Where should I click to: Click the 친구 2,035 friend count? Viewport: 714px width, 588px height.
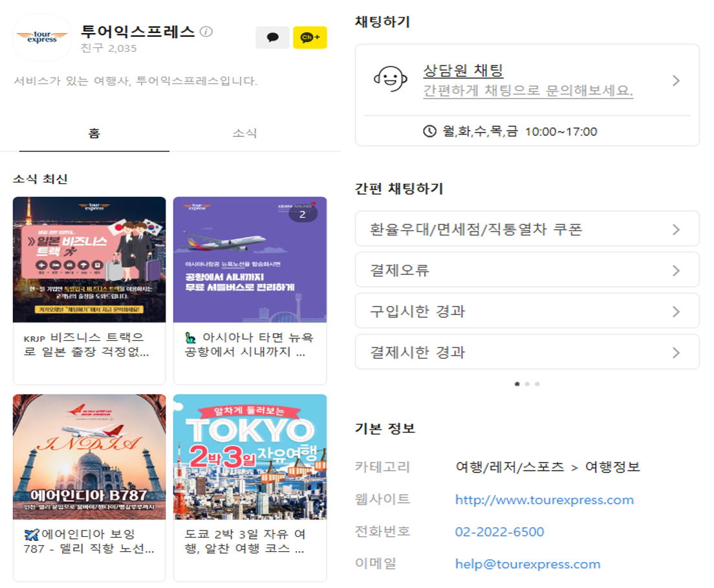point(109,49)
